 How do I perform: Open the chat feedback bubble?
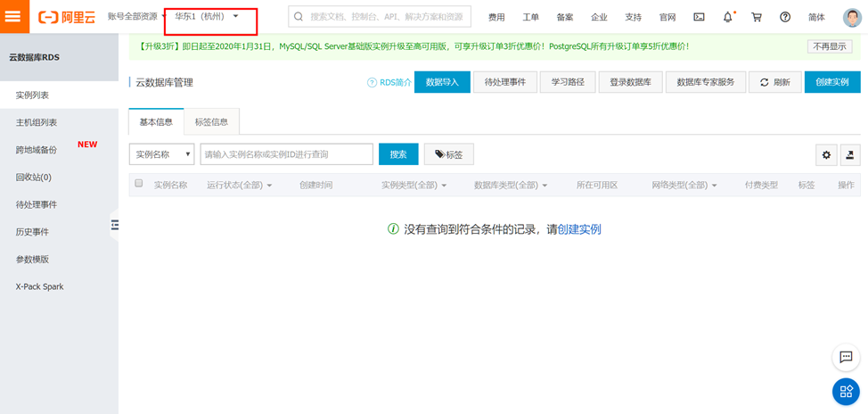(x=846, y=358)
